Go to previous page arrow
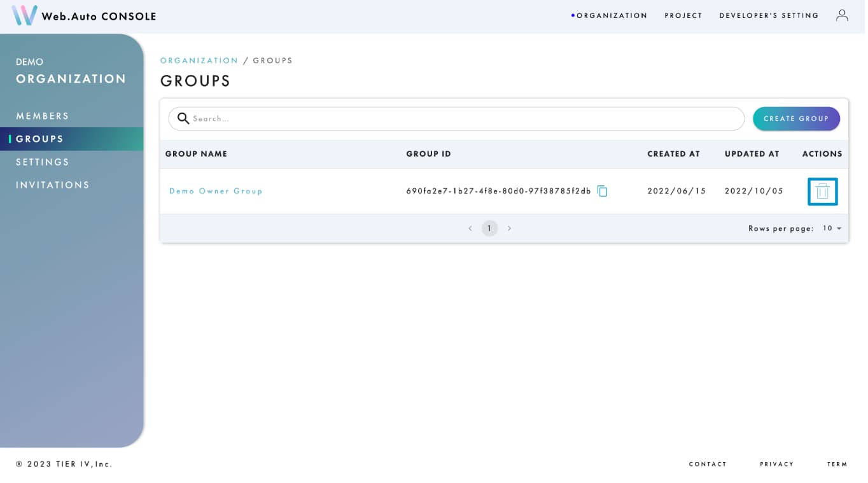868x483 pixels. pyautogui.click(x=470, y=228)
